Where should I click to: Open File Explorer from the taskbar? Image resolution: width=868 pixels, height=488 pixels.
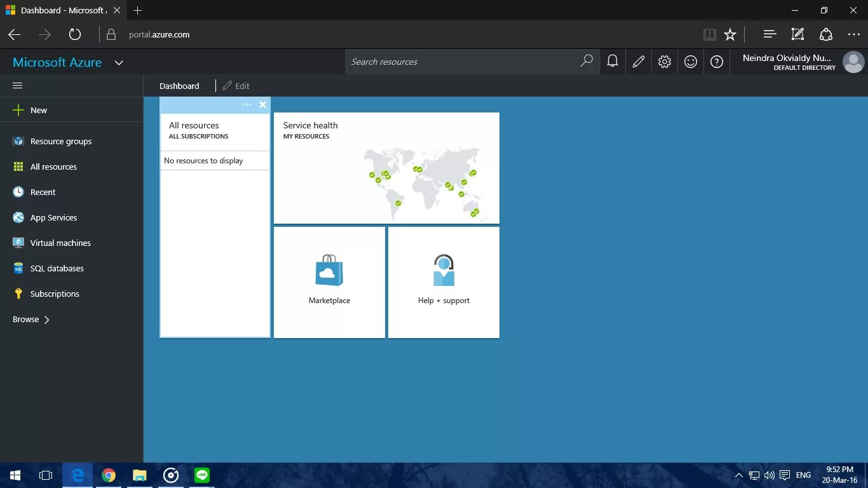pos(140,475)
